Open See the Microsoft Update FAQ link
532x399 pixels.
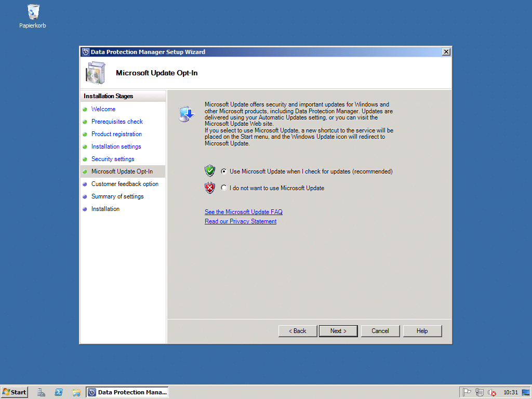click(x=244, y=212)
